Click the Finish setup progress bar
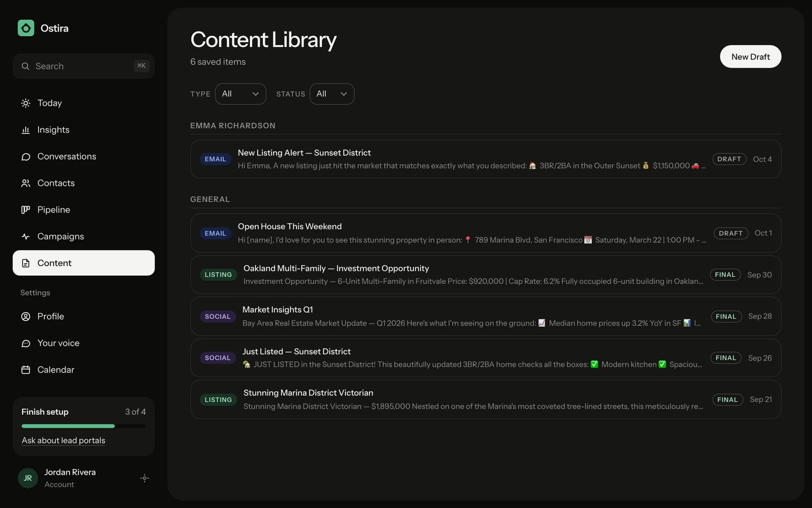Screen dimensions: 812x508 point(83,426)
